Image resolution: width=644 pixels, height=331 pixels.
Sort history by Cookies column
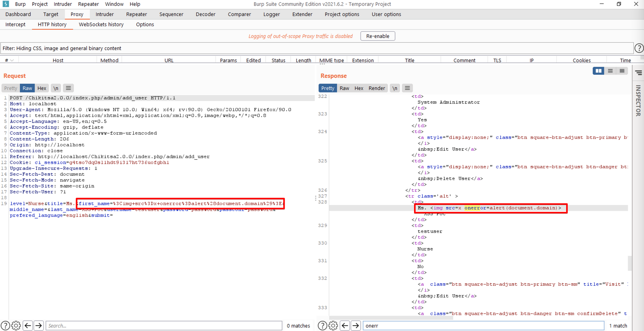pyautogui.click(x=582, y=60)
